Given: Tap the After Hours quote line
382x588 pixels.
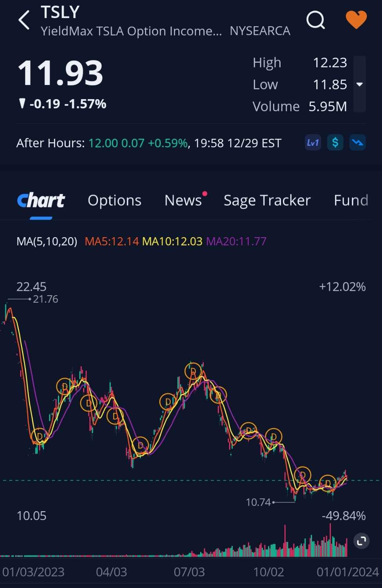Looking at the screenshot, I should coord(149,143).
